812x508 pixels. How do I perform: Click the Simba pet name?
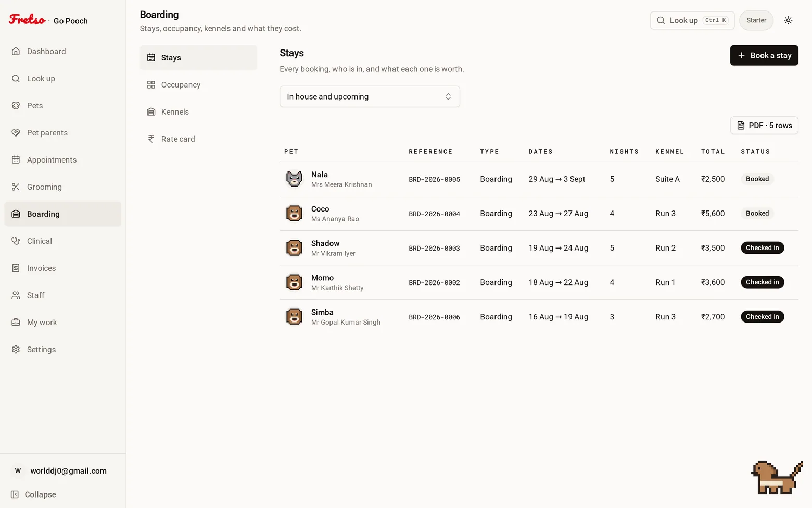pyautogui.click(x=322, y=312)
